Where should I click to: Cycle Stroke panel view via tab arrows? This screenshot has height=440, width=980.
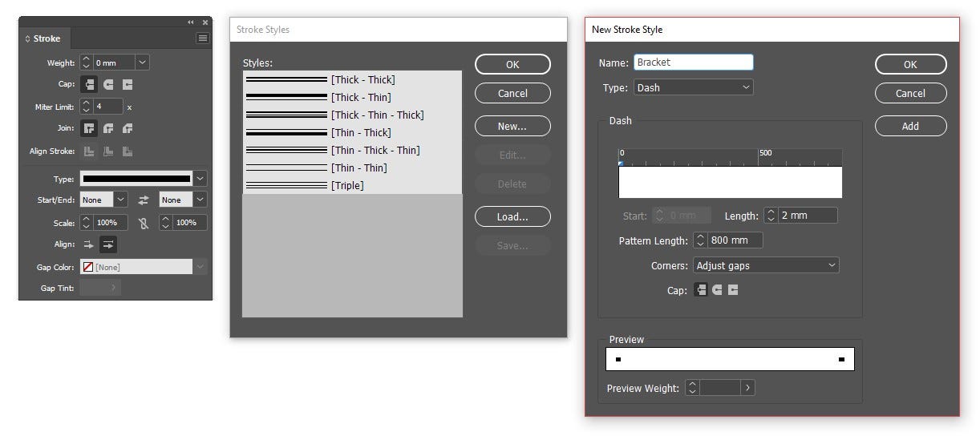point(28,38)
